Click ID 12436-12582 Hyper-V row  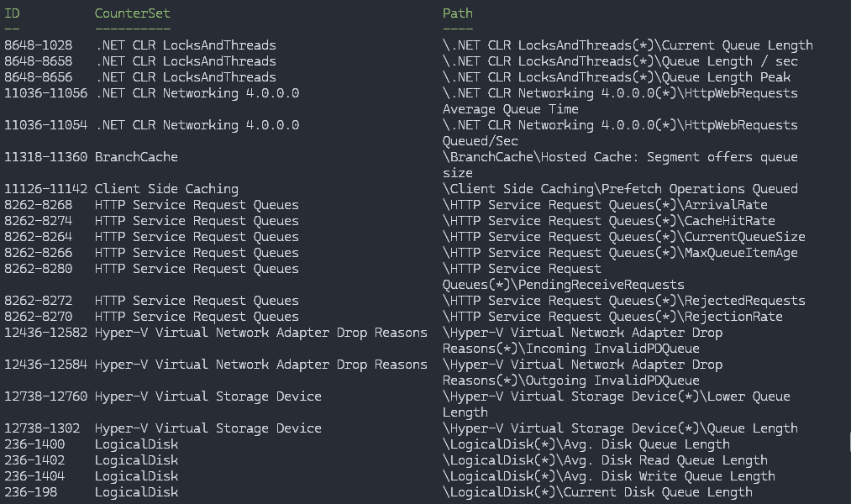tap(45, 333)
